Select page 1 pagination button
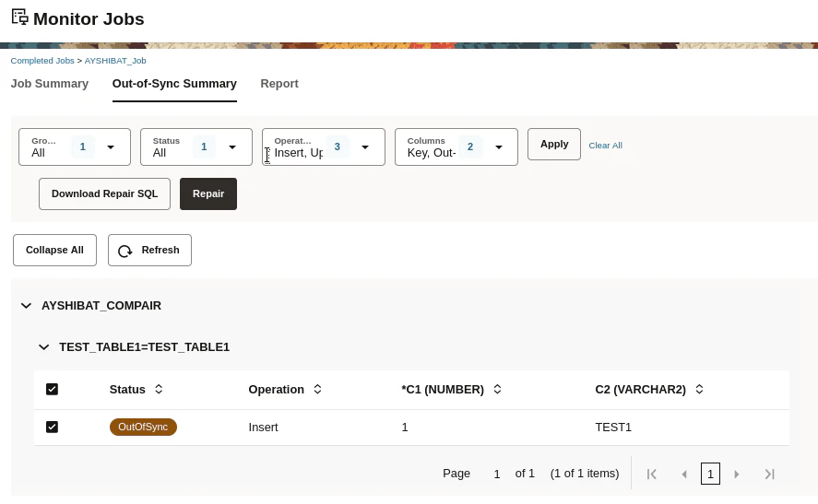 [710, 474]
